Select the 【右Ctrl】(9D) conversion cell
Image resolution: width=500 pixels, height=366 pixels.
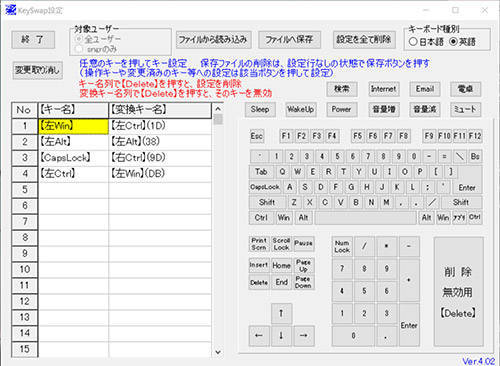tap(160, 158)
